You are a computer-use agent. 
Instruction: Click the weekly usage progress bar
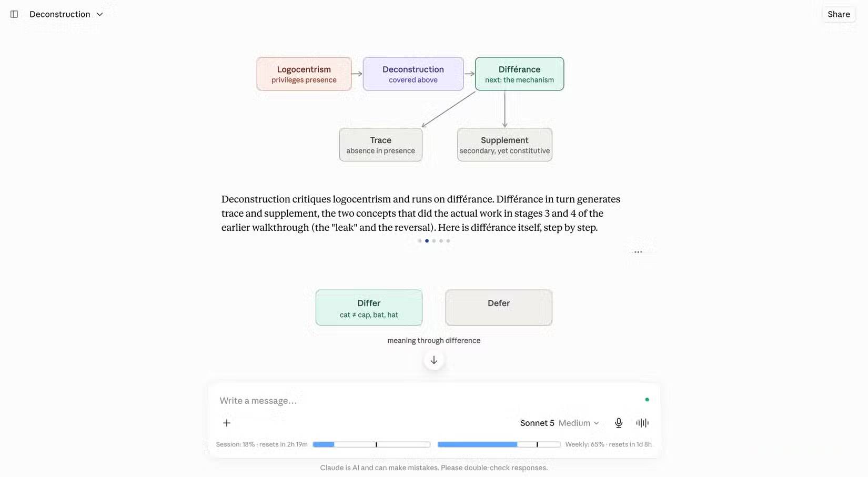point(499,444)
